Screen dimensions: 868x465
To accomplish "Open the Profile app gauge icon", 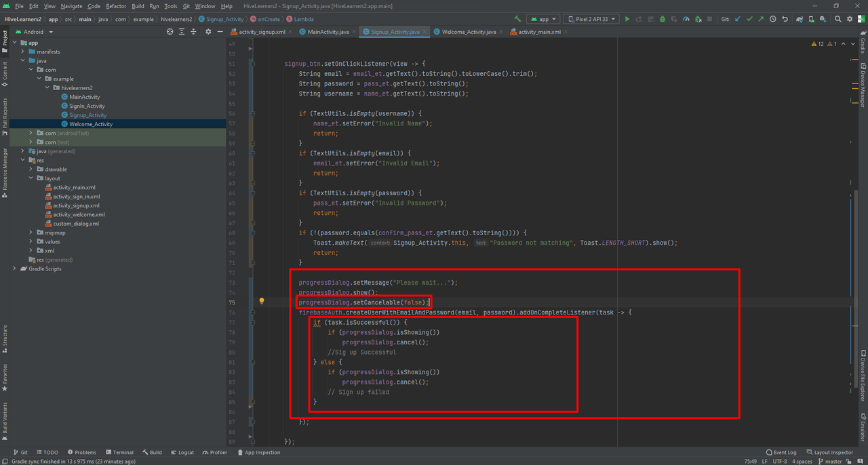I will [685, 19].
